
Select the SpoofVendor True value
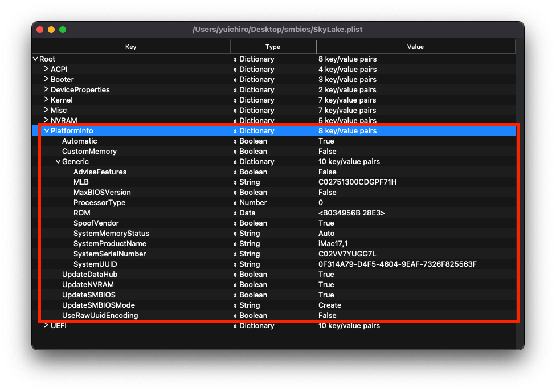click(326, 223)
